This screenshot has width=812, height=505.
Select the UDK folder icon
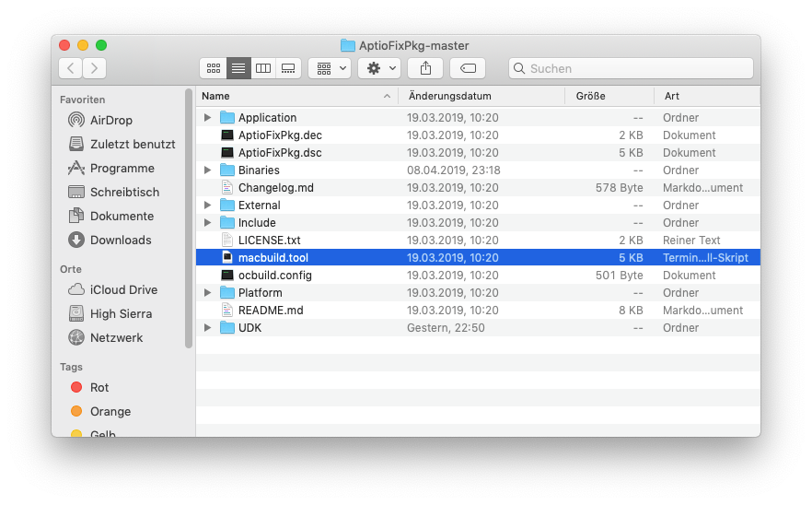226,328
